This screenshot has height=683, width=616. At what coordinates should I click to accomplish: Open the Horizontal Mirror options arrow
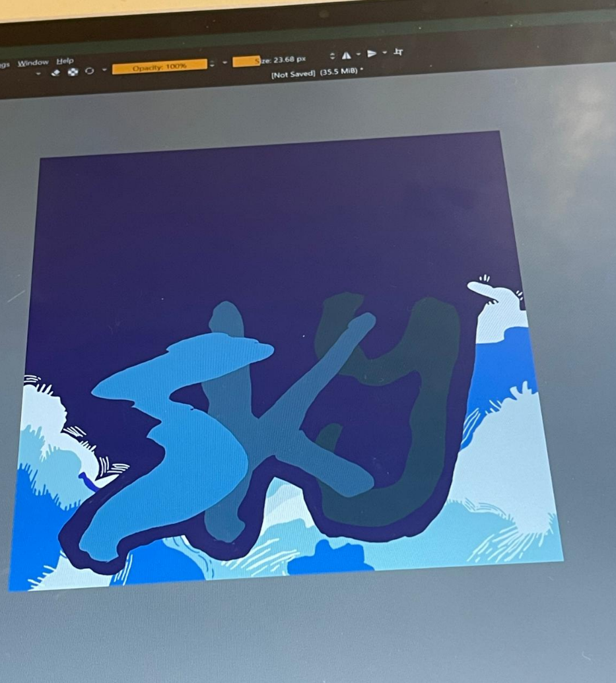coord(359,55)
